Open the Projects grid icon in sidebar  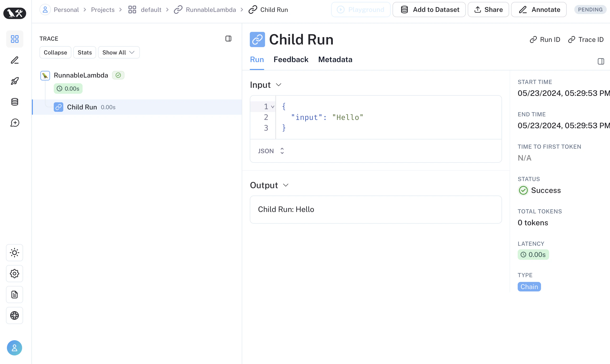coord(15,39)
